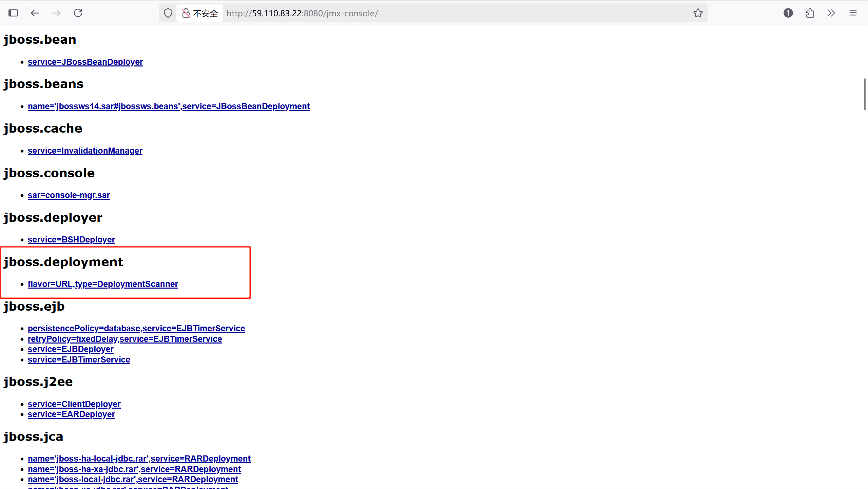Open service=InvalidationManager link
Viewport: 868px width, 489px height.
tap(85, 151)
